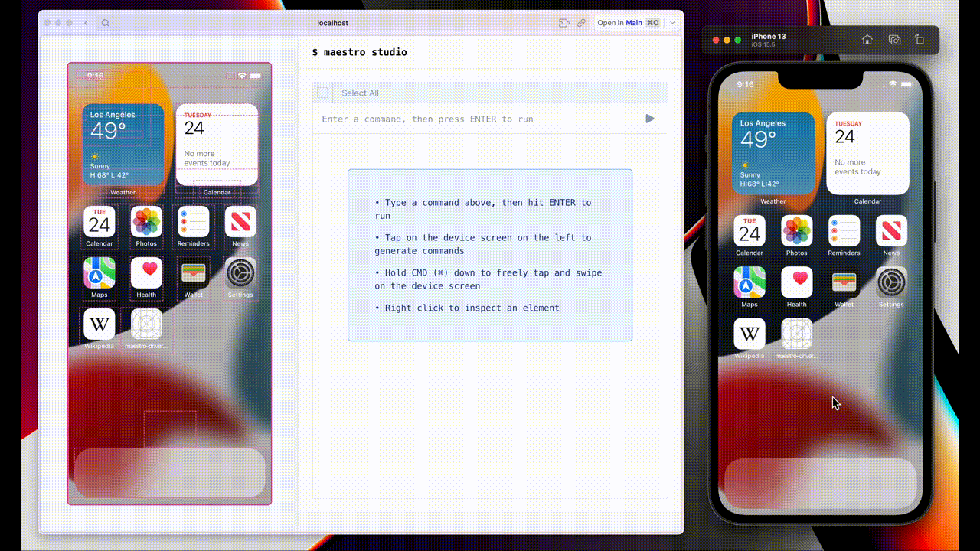The width and height of the screenshot is (980, 551).
Task: Tap News icon in Maestro Studio preview
Action: [x=240, y=222]
